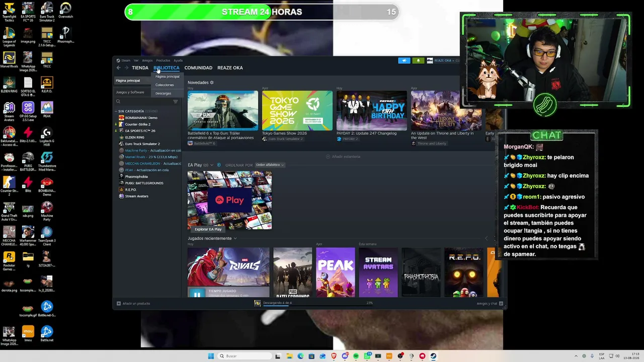
Task: Open the Steam announcements megaphone button
Action: click(x=404, y=61)
